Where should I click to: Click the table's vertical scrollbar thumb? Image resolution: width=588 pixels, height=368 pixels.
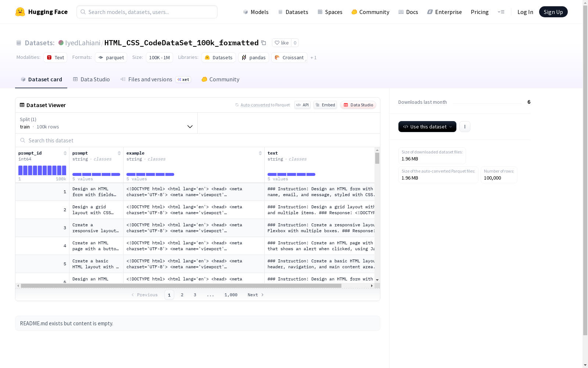pyautogui.click(x=377, y=158)
